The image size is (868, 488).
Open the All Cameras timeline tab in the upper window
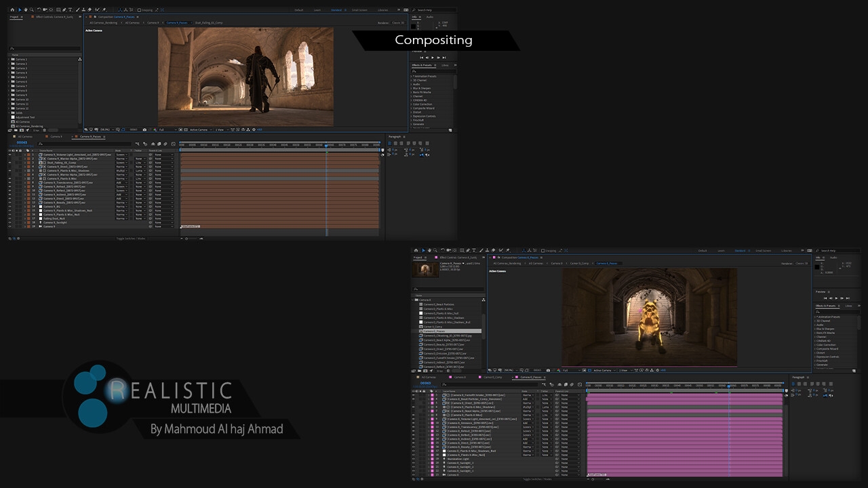[x=25, y=136]
